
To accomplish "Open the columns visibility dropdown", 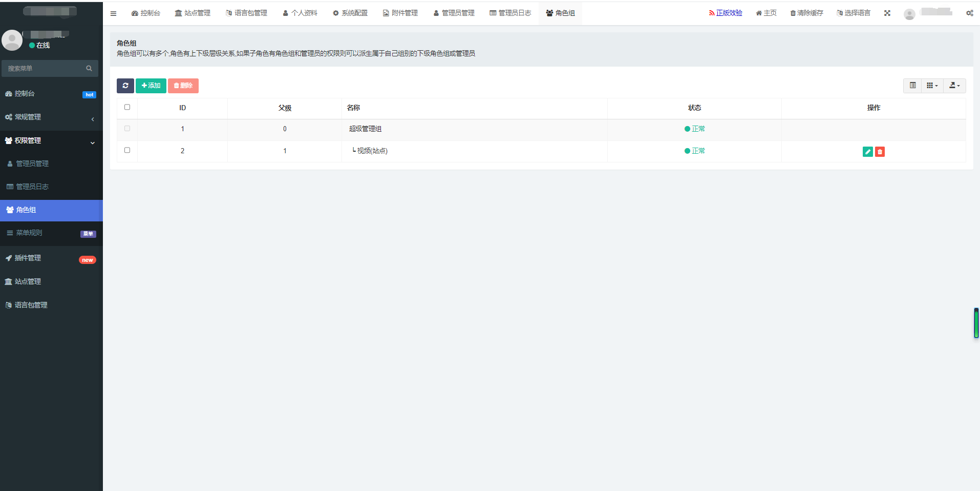I will pos(932,86).
